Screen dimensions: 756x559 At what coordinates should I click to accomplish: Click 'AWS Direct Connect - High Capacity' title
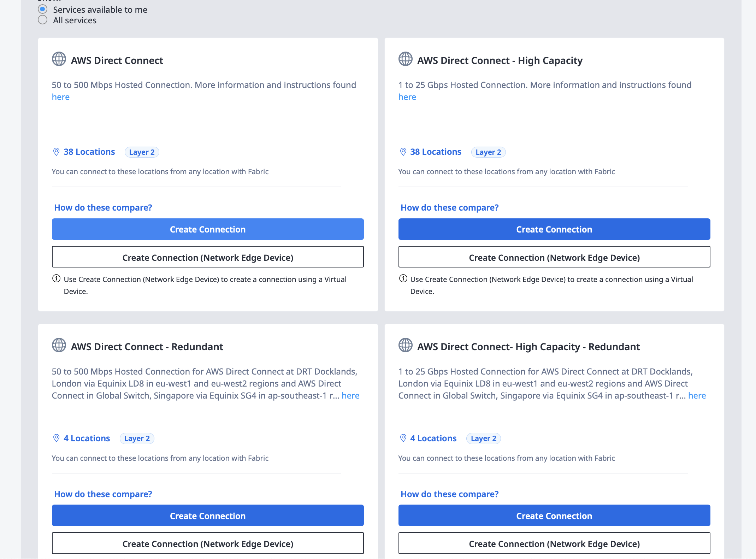tap(500, 60)
